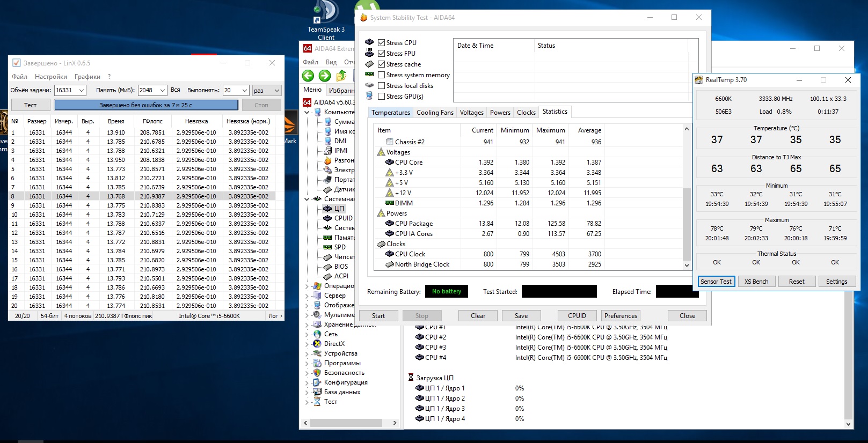
Task: Tick the Stress GPU(s) checkbox
Action: pos(381,97)
